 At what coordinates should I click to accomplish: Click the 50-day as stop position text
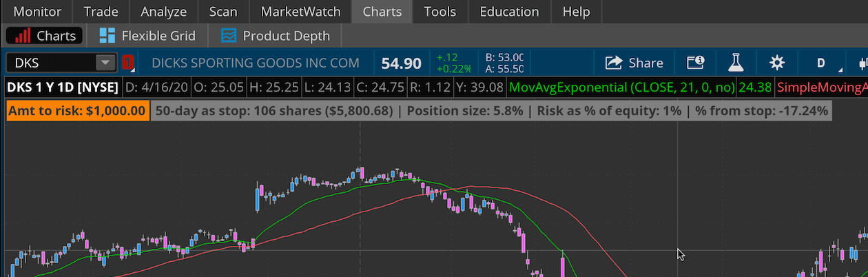274,111
